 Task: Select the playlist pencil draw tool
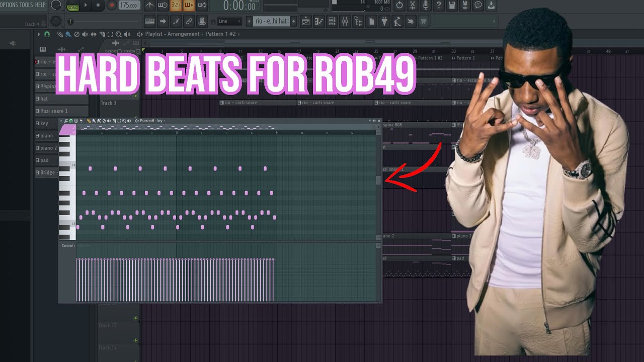tap(60, 34)
